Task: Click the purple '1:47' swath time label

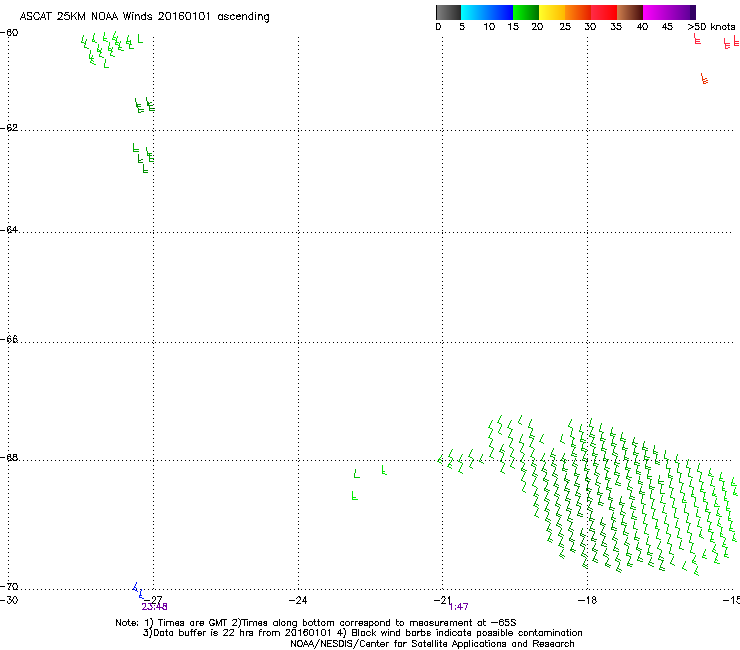Action: click(459, 607)
